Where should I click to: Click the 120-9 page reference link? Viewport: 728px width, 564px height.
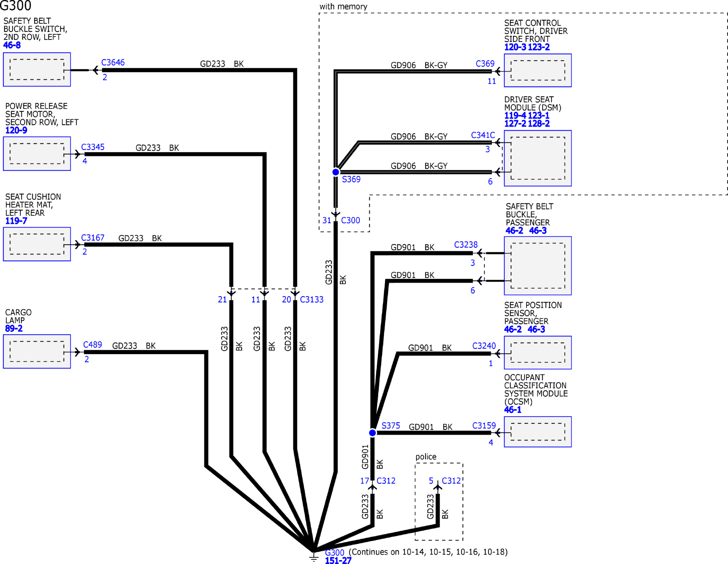16,130
